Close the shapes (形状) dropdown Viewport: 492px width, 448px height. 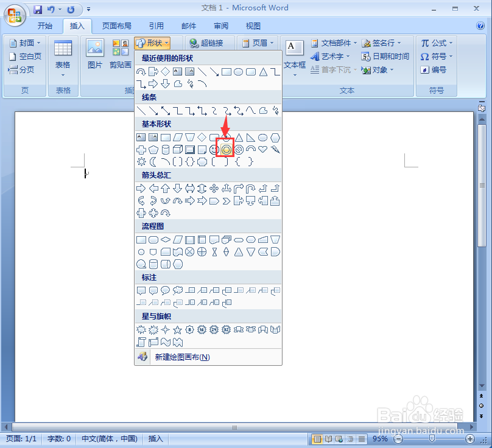pos(152,43)
